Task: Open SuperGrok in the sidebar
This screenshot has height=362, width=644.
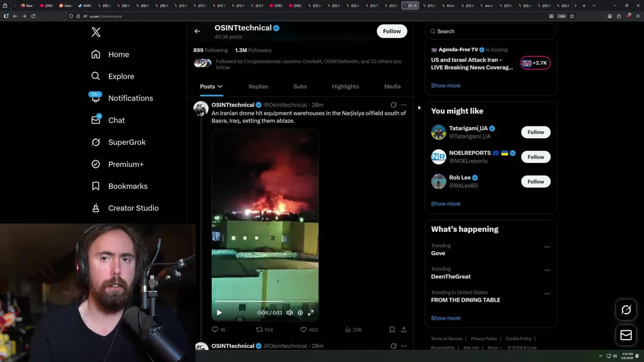Action: (118, 142)
